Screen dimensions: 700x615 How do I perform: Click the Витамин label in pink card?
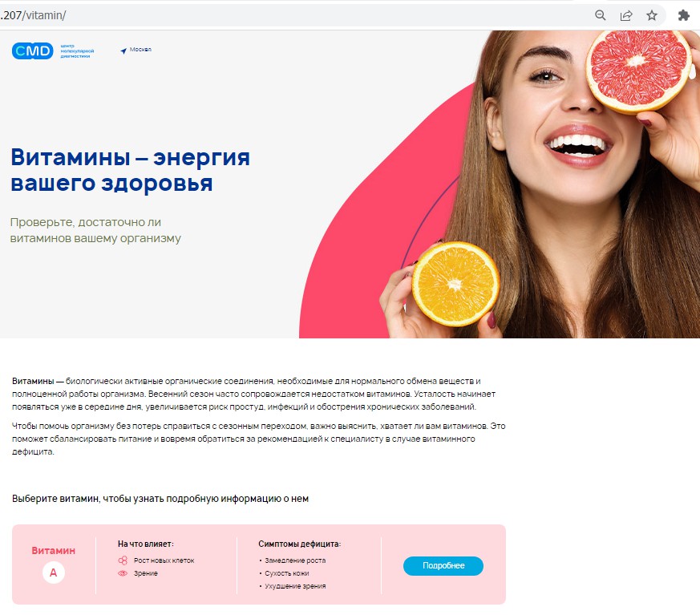pyautogui.click(x=53, y=550)
